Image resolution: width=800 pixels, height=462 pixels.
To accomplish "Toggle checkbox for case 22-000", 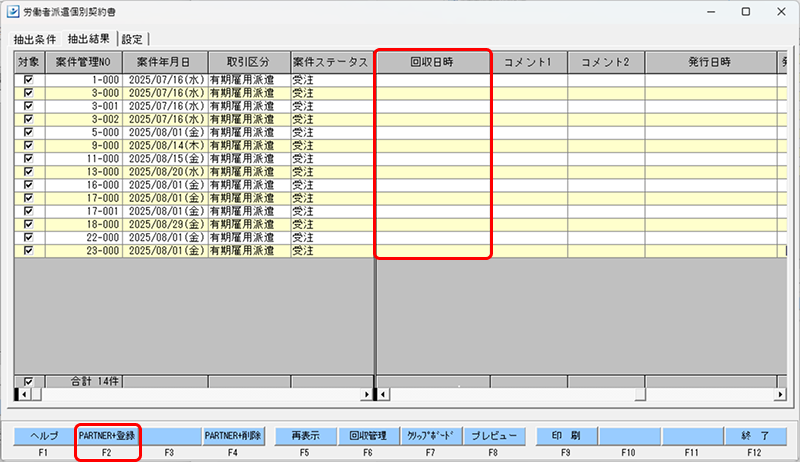I will [x=29, y=237].
